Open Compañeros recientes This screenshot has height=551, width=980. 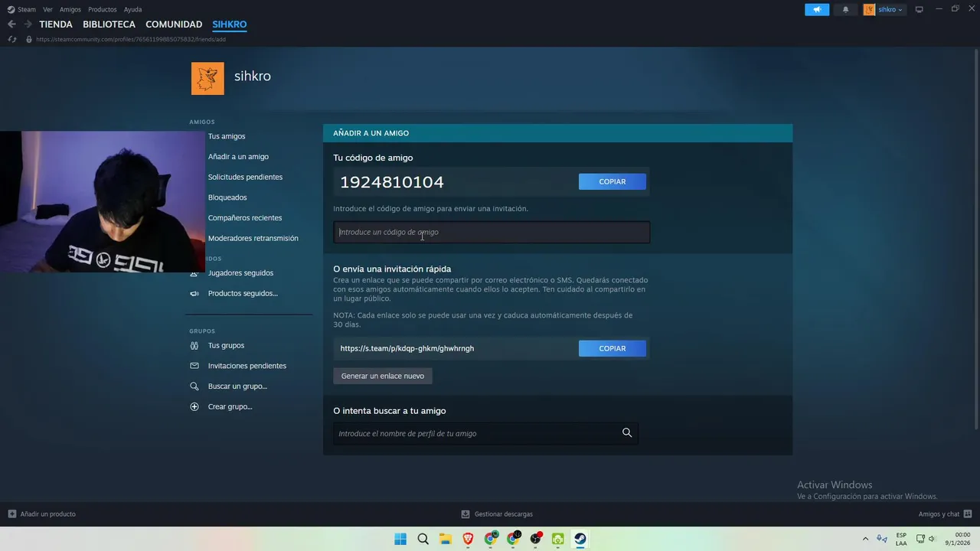(245, 218)
